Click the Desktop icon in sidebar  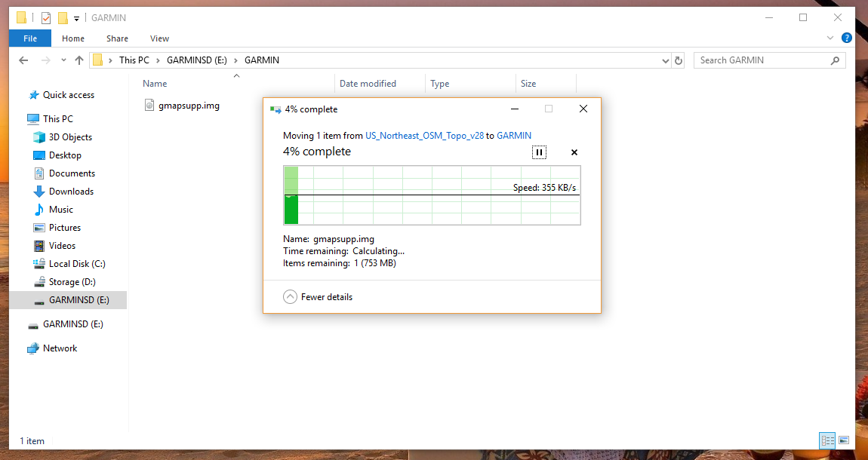[x=38, y=155]
